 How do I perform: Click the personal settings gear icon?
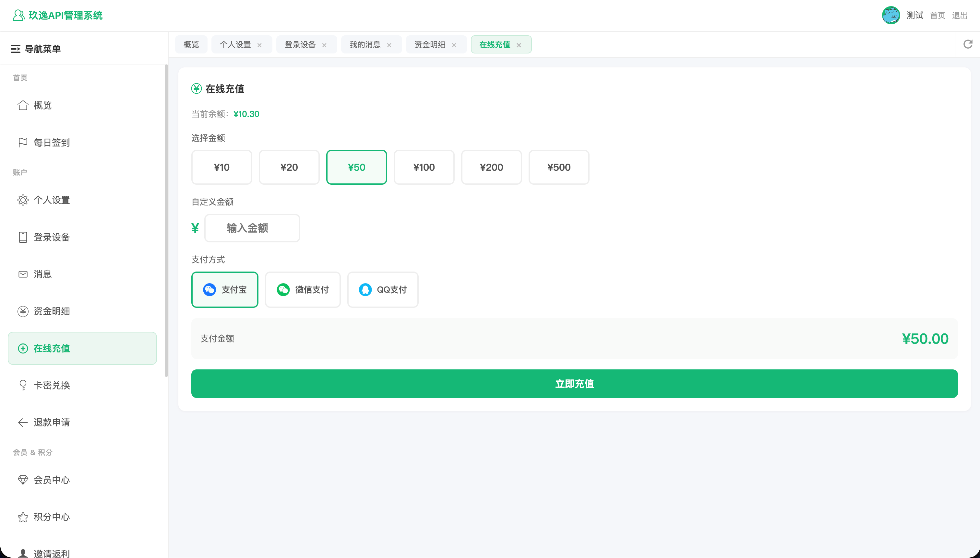tap(23, 200)
